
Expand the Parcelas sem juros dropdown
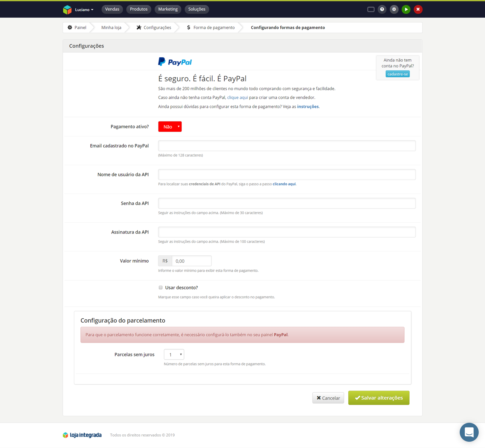pos(174,354)
